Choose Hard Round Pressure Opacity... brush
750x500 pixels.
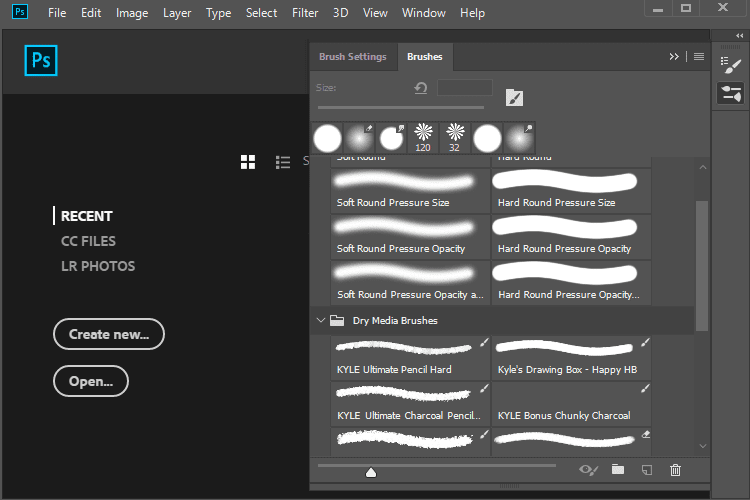coord(571,282)
